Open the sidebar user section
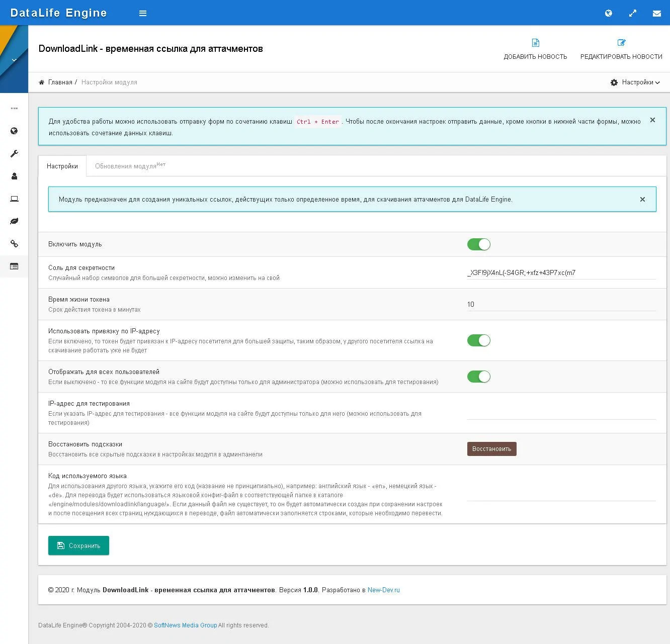The width and height of the screenshot is (670, 644). pyautogui.click(x=14, y=176)
